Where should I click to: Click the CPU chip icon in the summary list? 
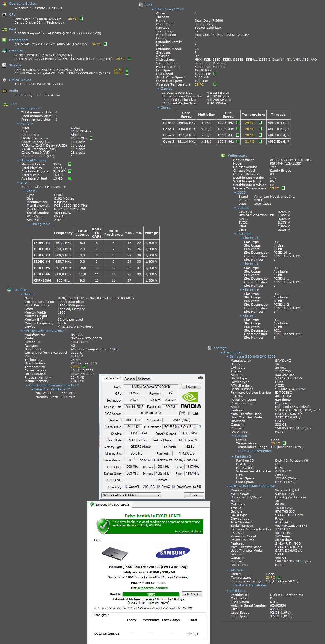pos(4,15)
